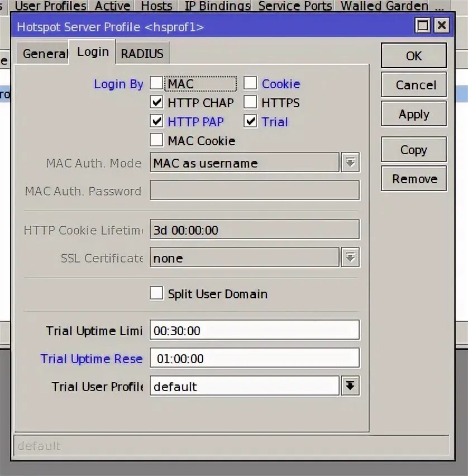Open the Trial User Profile dropdown
The image size is (468, 476).
[x=350, y=385]
